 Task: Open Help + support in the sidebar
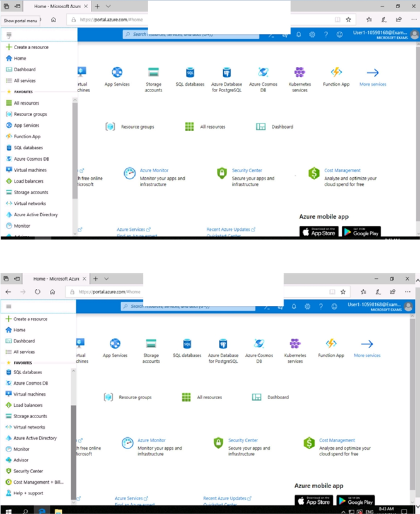(24, 493)
